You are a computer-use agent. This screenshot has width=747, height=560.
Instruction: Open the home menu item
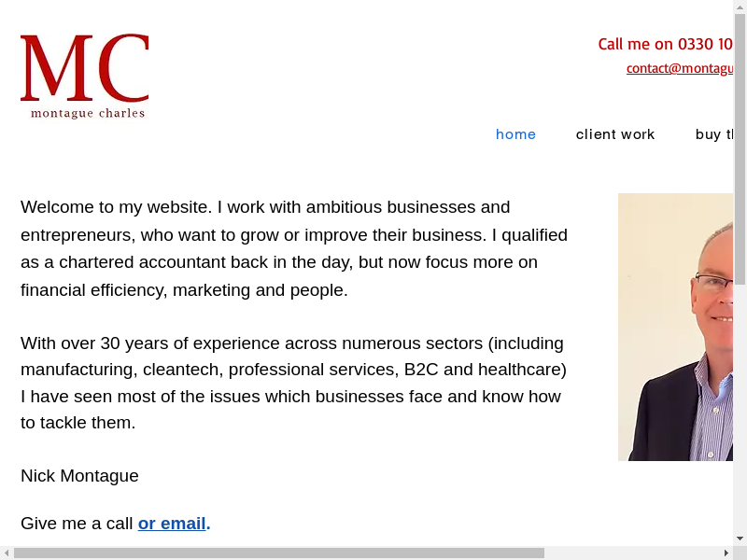(515, 134)
